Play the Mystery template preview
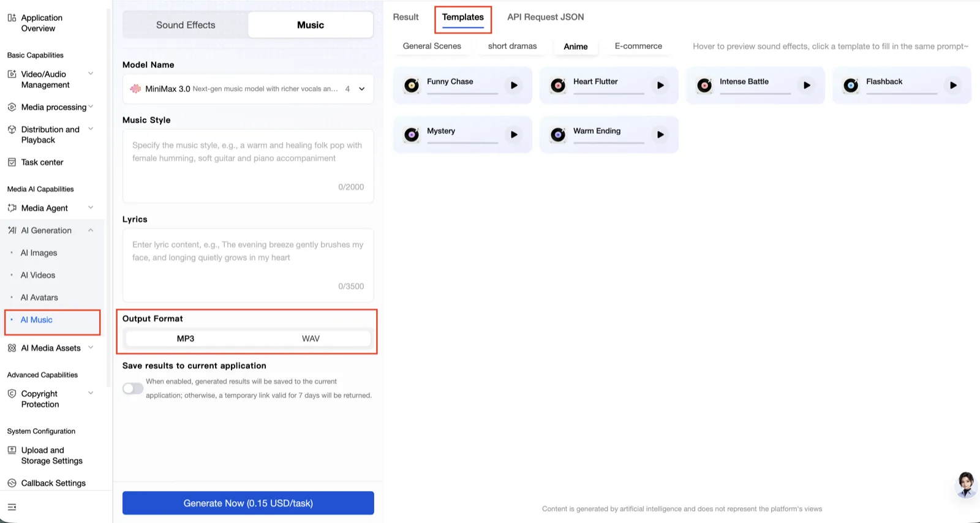The height and width of the screenshot is (523, 980). (x=514, y=135)
